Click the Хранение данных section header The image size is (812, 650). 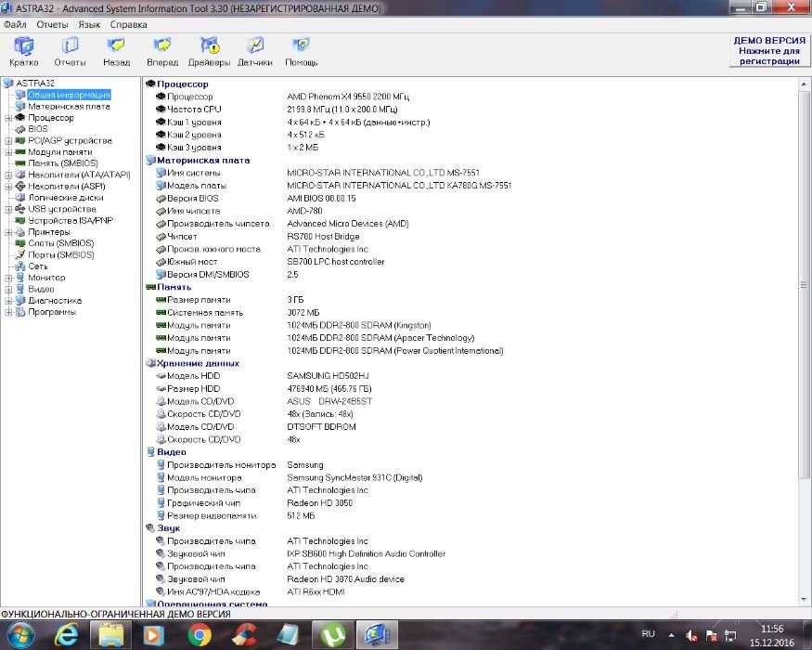(x=198, y=363)
